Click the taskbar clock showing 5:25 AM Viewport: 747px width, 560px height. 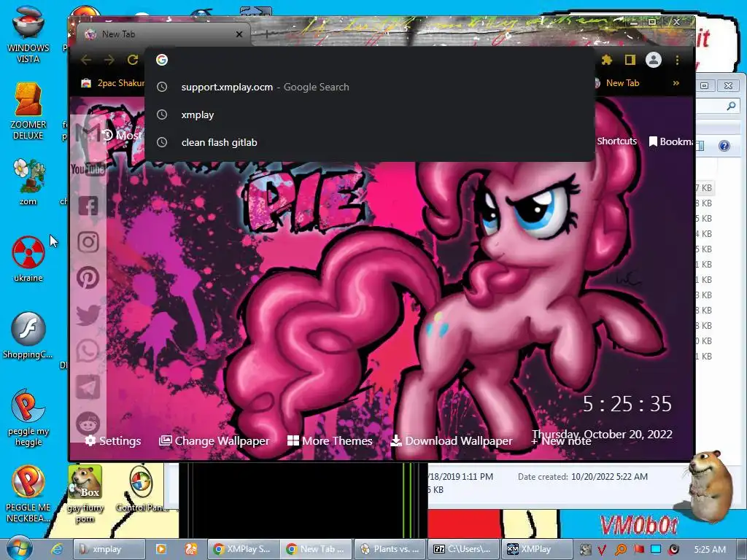coord(710,550)
